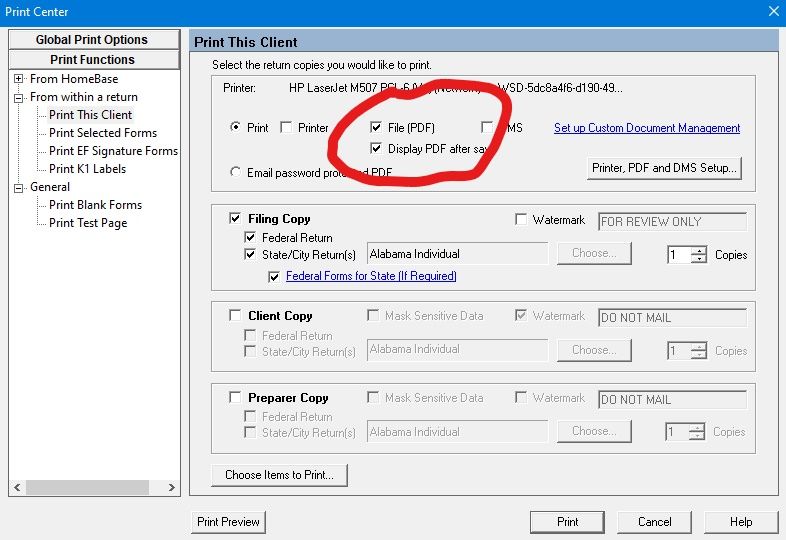Enable the Client Copy checkbox
This screenshot has width=786, height=540.
click(235, 316)
